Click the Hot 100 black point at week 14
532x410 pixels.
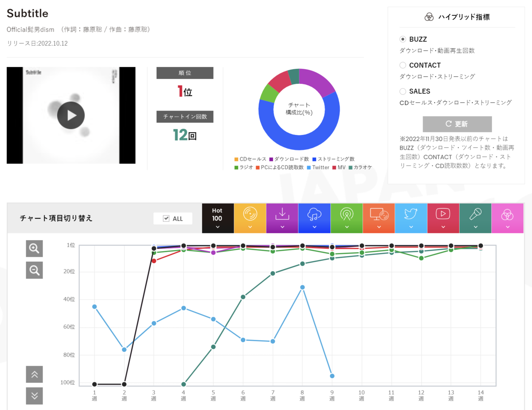481,246
